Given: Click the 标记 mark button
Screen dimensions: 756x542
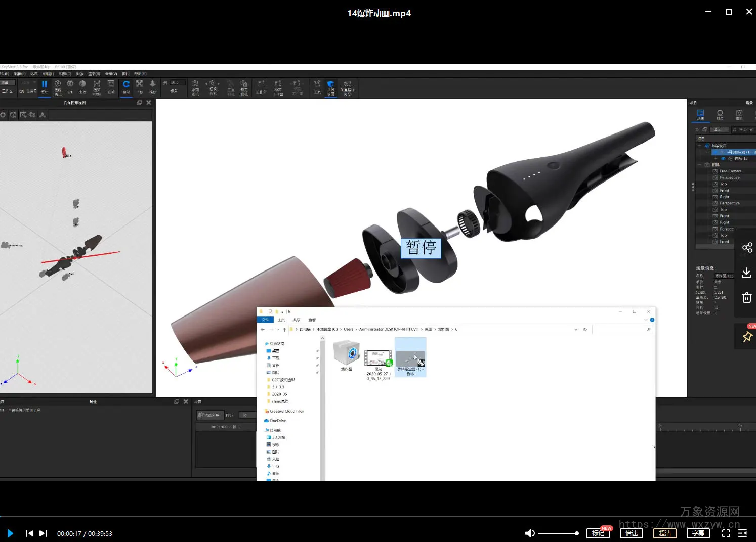Looking at the screenshot, I should [598, 533].
